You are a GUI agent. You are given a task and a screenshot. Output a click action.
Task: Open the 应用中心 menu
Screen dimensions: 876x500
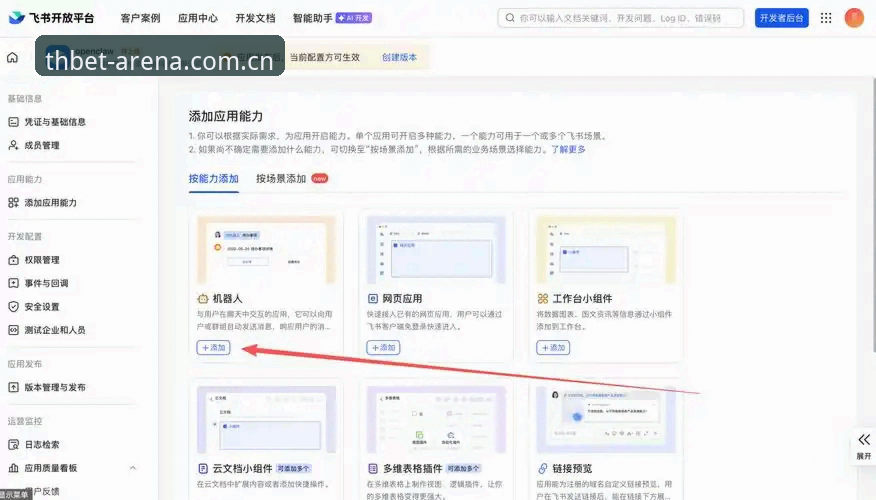click(x=198, y=18)
